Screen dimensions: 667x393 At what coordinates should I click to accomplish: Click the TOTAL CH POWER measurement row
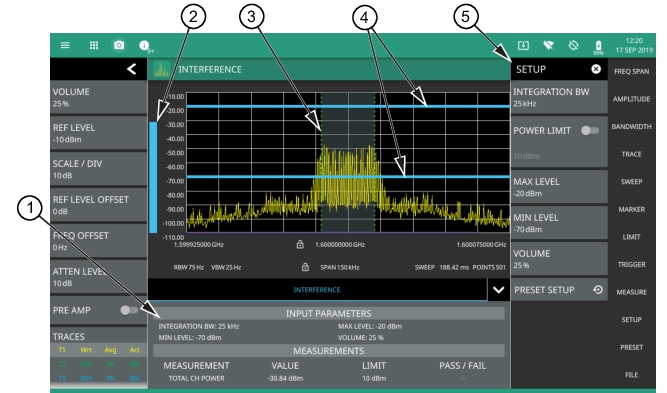coord(328,378)
